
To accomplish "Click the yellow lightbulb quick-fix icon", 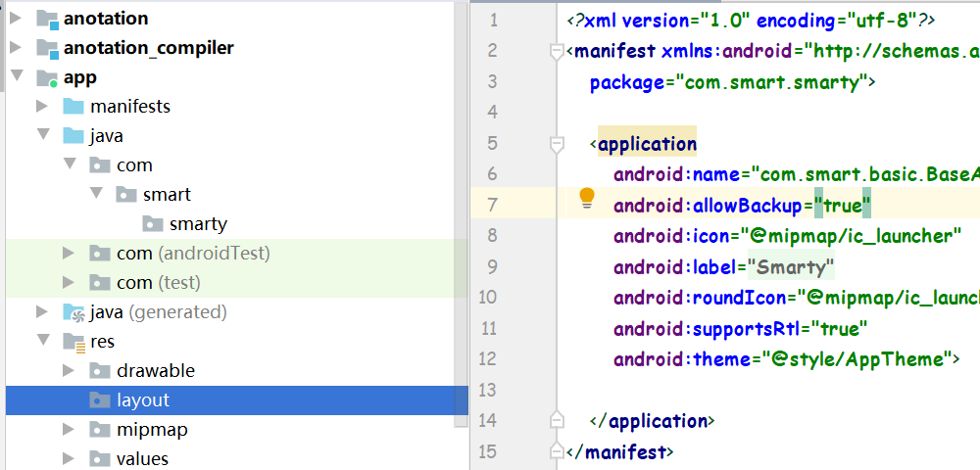I will [587, 198].
